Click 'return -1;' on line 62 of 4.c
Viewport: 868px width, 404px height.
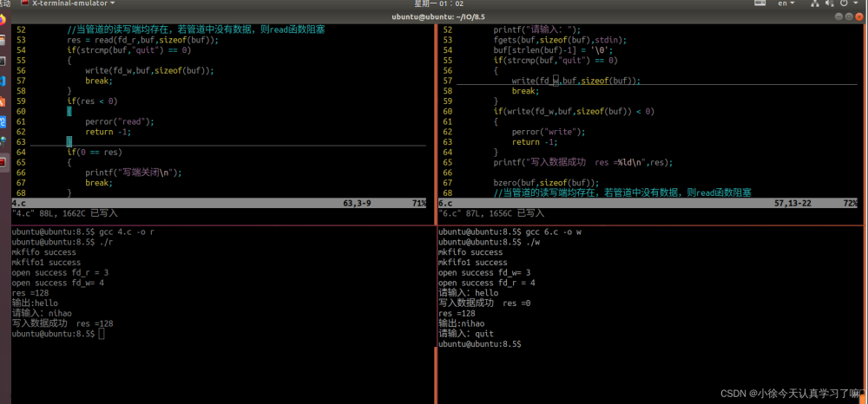(108, 132)
